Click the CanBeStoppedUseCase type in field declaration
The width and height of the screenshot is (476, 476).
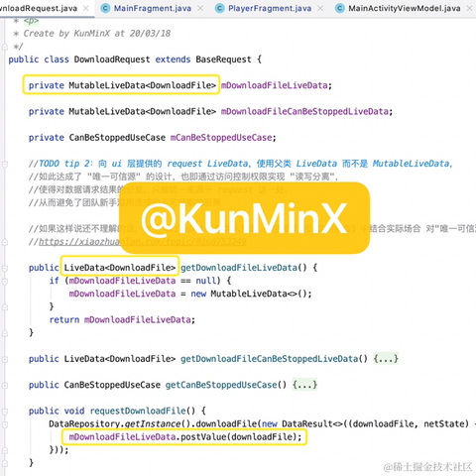[x=117, y=138]
